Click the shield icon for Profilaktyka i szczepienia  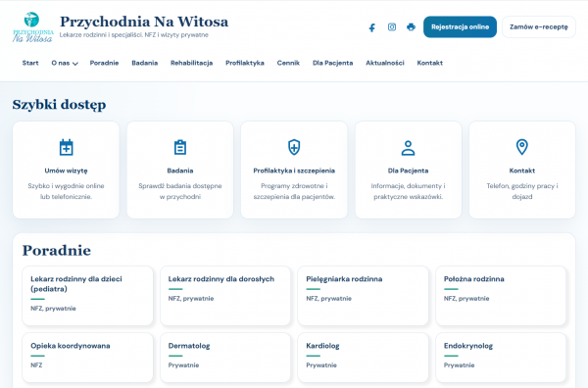pos(294,147)
